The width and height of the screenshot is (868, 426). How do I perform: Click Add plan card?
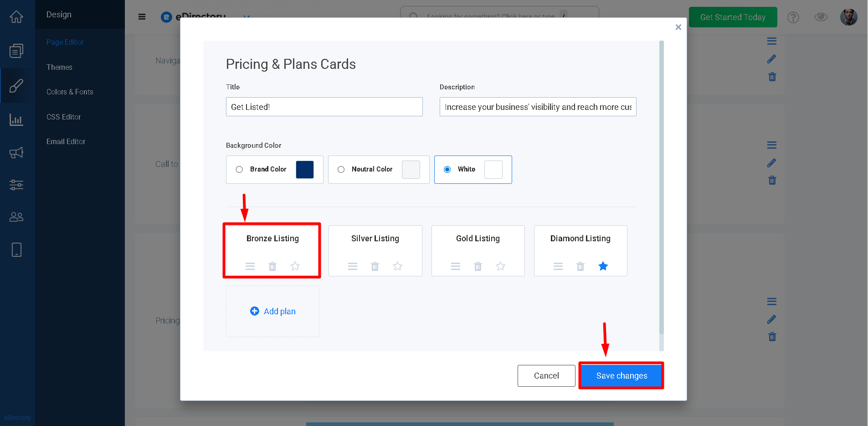(x=272, y=311)
